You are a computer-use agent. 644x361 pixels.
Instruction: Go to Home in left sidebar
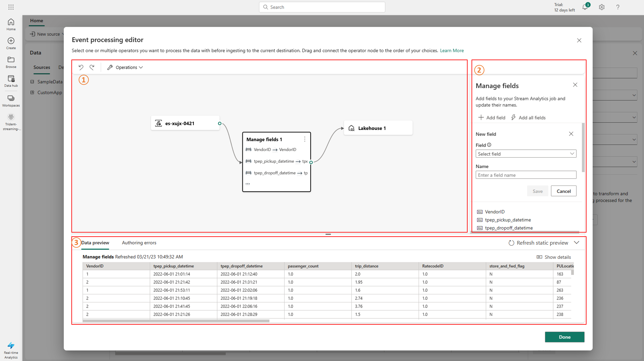click(11, 24)
